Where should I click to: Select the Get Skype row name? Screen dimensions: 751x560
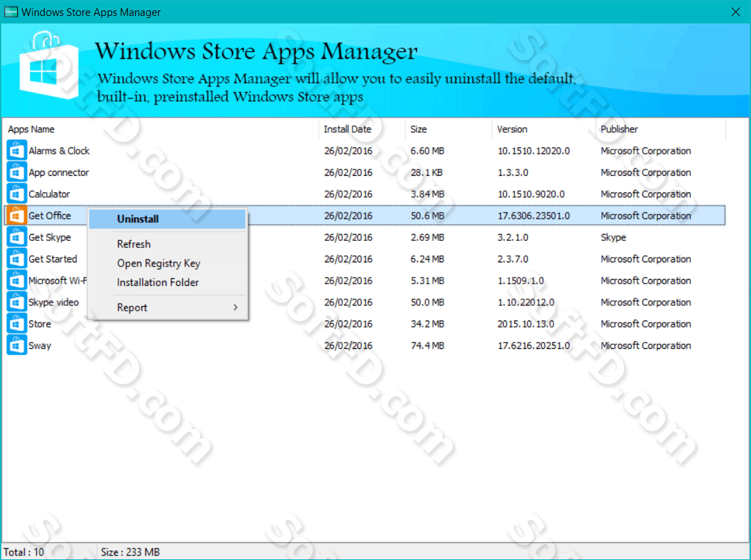49,237
